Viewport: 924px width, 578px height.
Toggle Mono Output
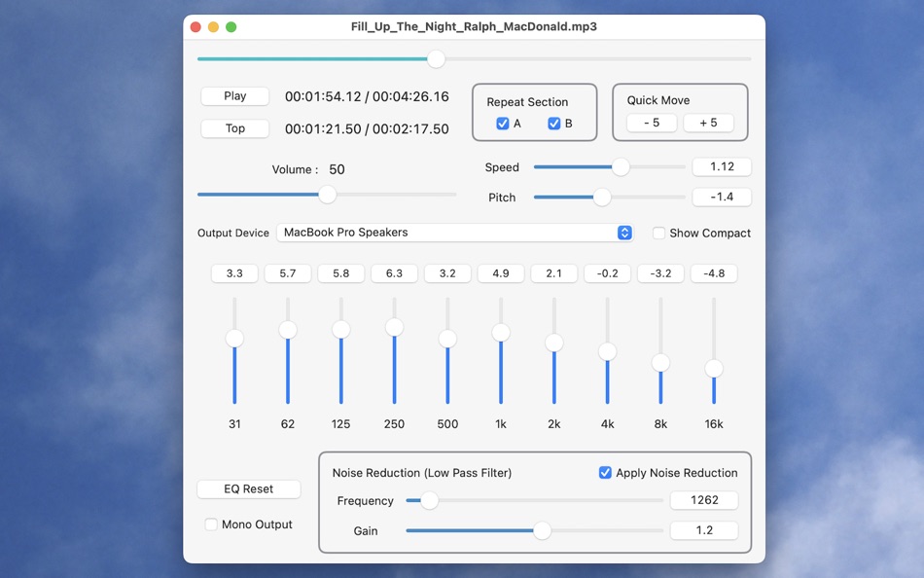[211, 524]
